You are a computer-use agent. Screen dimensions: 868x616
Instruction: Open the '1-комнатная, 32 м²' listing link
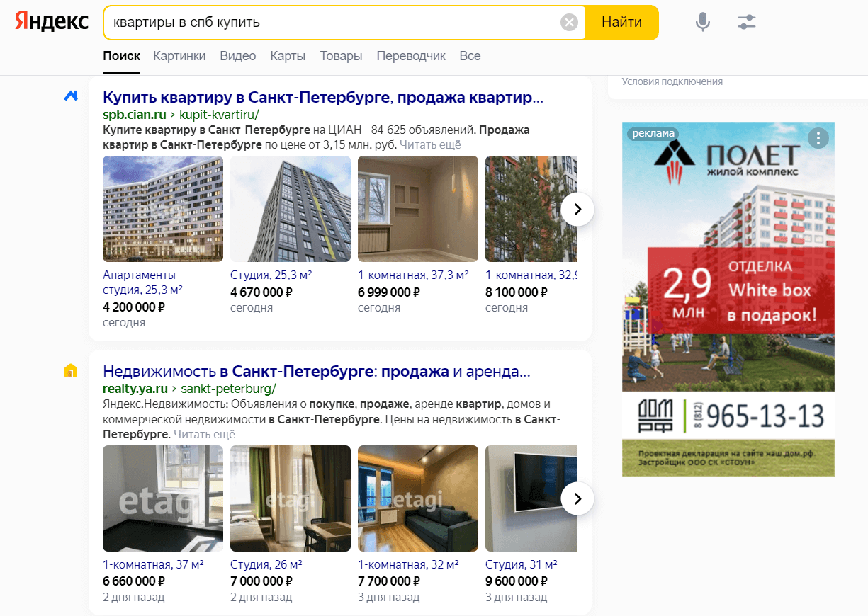(x=408, y=564)
